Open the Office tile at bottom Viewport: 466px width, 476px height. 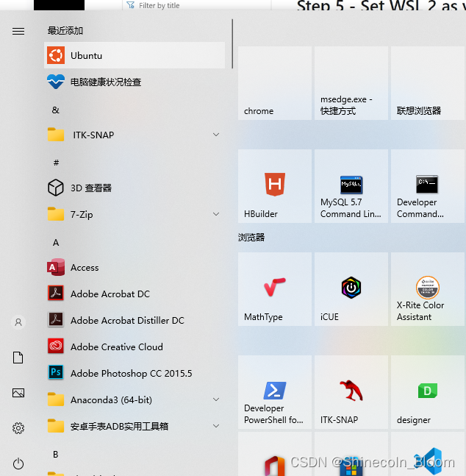click(x=275, y=454)
